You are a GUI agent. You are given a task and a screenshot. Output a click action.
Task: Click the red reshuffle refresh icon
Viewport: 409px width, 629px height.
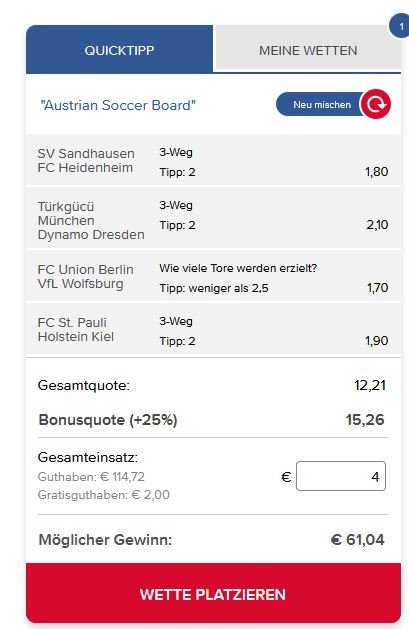(x=375, y=104)
